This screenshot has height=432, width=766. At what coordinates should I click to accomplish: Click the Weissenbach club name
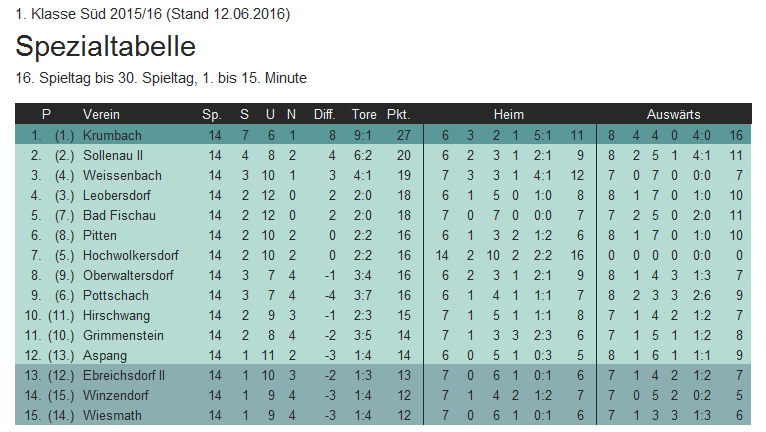pos(122,175)
